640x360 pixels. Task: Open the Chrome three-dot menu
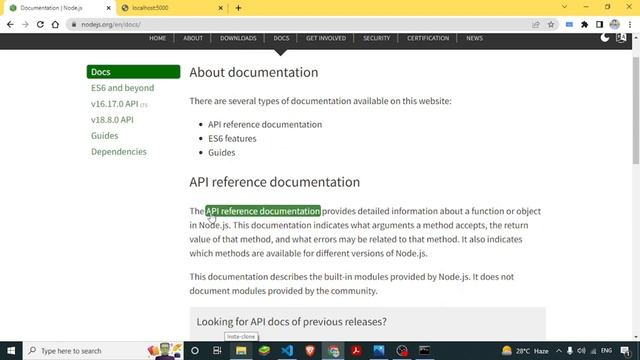pos(630,24)
